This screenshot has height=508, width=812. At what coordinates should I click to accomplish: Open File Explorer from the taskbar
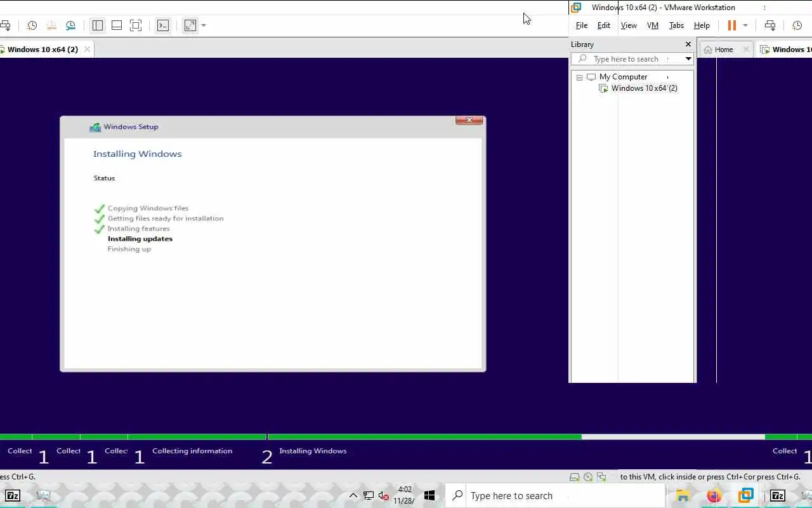[683, 496]
